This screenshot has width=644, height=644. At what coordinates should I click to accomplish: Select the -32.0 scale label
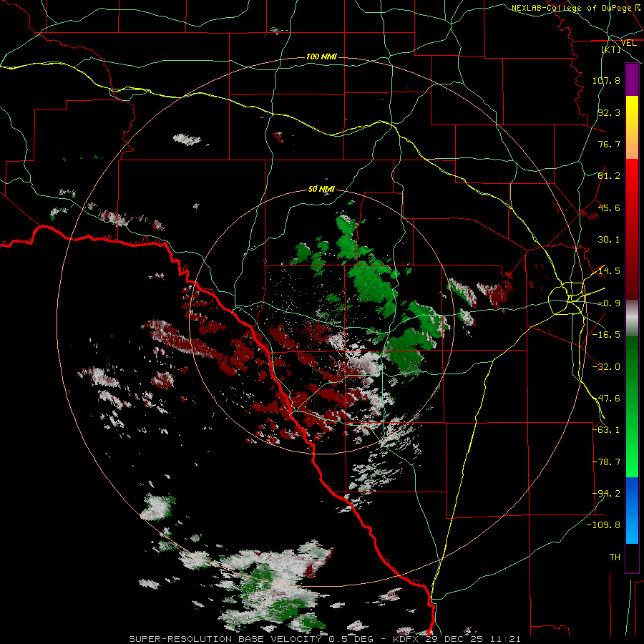pyautogui.click(x=606, y=367)
